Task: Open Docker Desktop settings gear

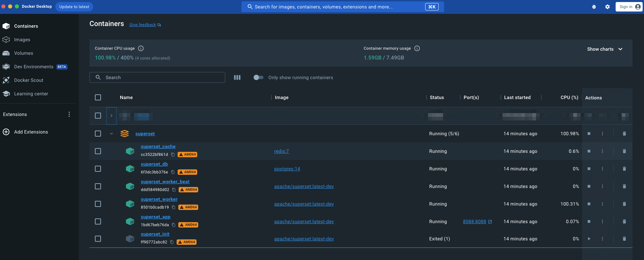Action: (607, 7)
